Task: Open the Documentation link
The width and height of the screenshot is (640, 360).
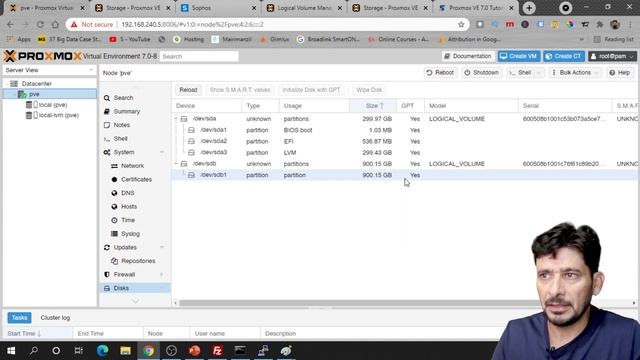Action: [468, 56]
